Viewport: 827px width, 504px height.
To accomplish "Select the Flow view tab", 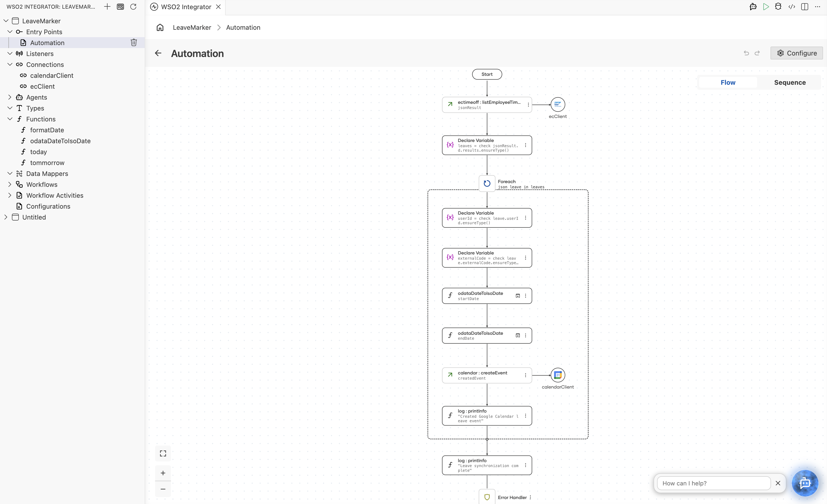I will pyautogui.click(x=728, y=82).
